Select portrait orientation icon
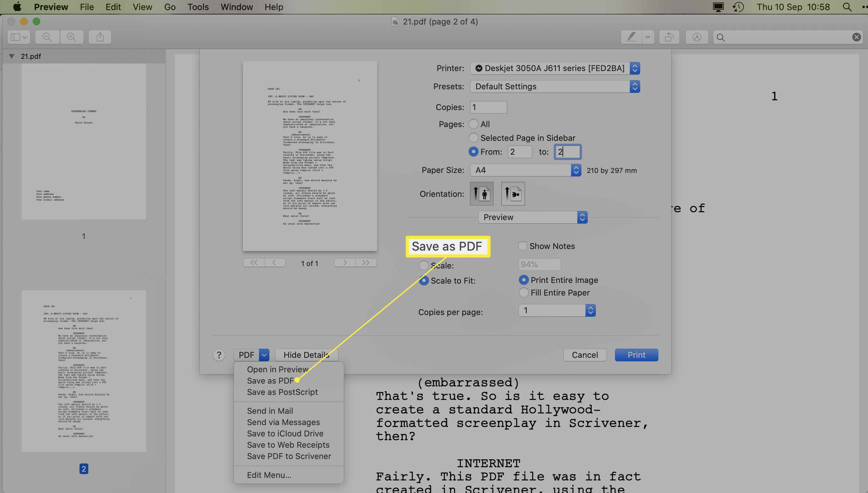 481,194
